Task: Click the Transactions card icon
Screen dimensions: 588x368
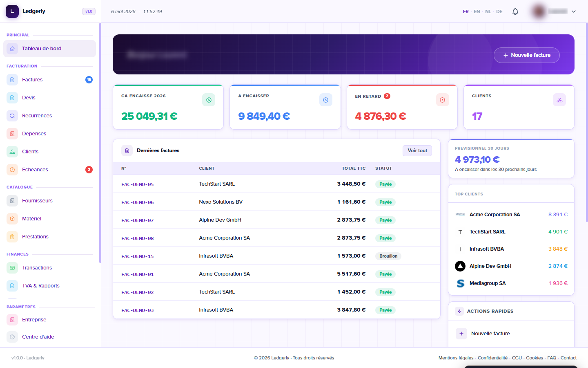Action: 12,268
